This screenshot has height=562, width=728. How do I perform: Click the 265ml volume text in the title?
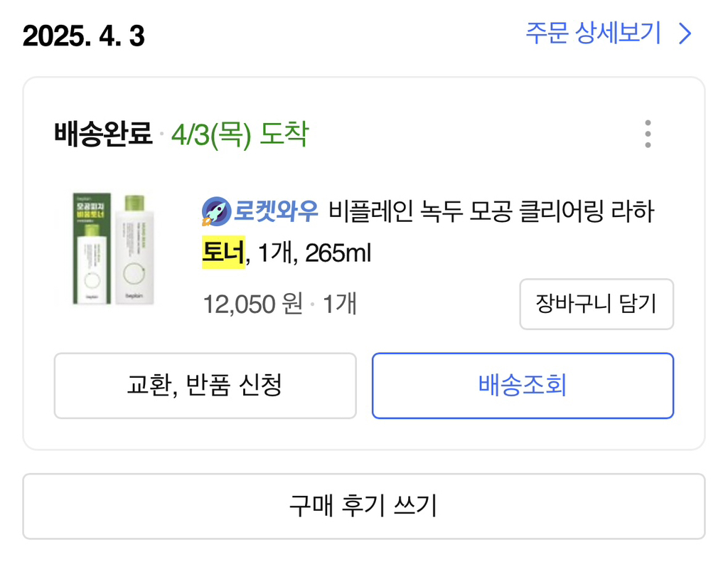click(x=338, y=253)
